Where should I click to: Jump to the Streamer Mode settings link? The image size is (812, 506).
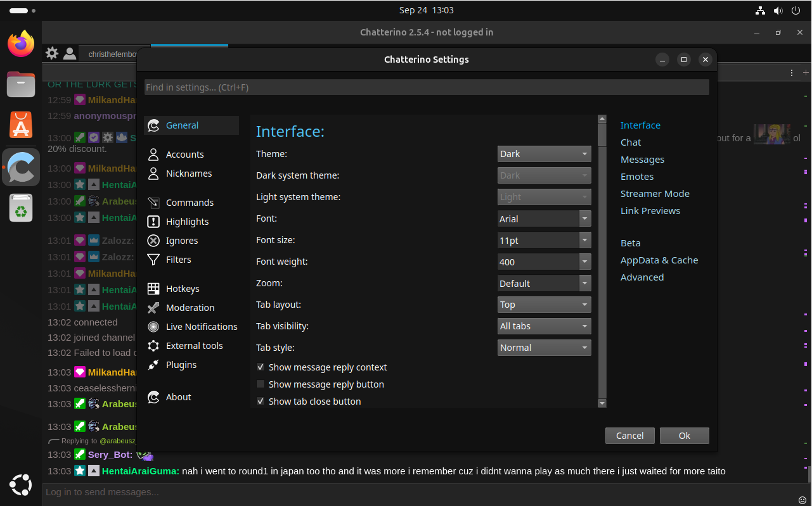(655, 193)
